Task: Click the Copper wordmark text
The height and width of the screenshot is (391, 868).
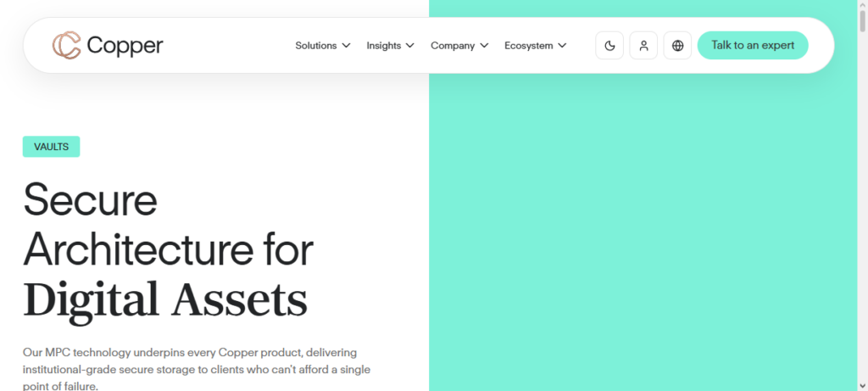Action: click(x=125, y=46)
